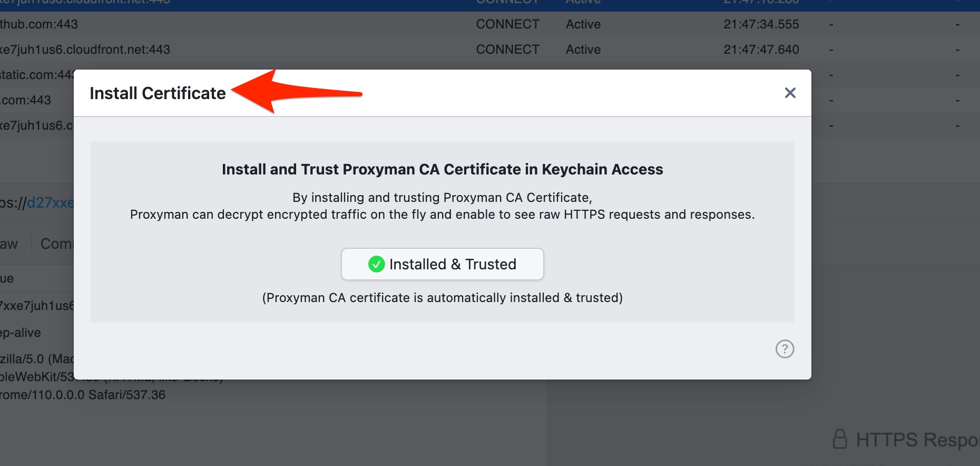Click the Install Certificate dialog title
Viewport: 980px width, 466px height.
coord(158,93)
